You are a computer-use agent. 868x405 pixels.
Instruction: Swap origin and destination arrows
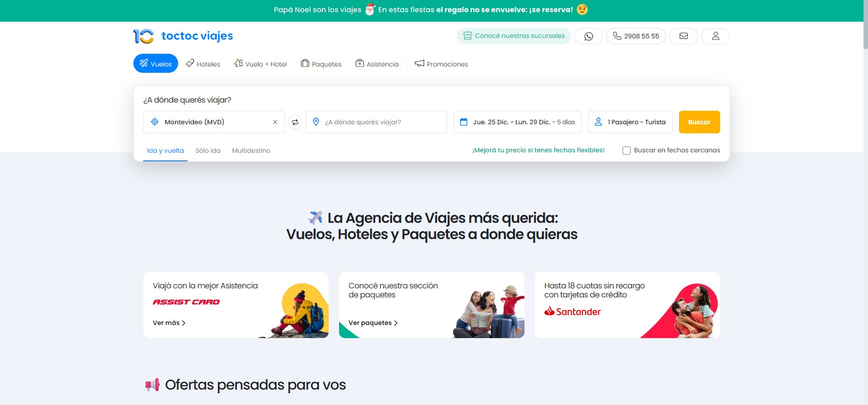(x=295, y=122)
